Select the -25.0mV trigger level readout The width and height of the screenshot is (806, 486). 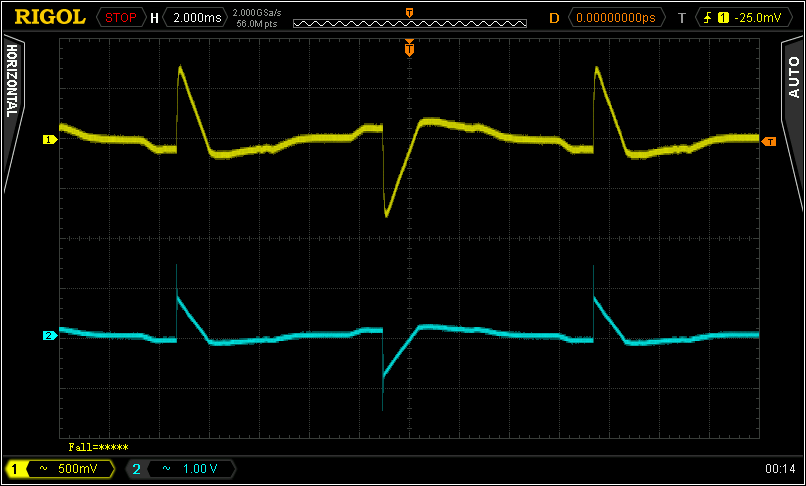coord(757,17)
